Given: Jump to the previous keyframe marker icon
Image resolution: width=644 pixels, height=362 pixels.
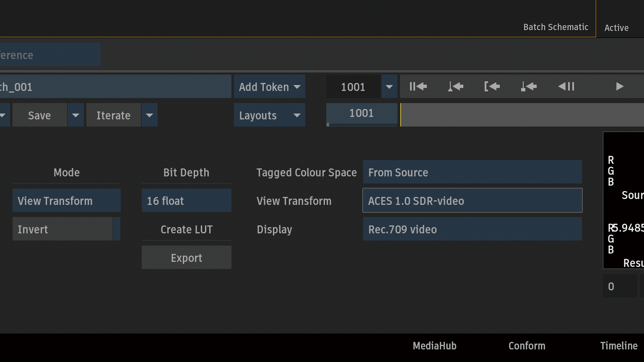Looking at the screenshot, I should [455, 86].
